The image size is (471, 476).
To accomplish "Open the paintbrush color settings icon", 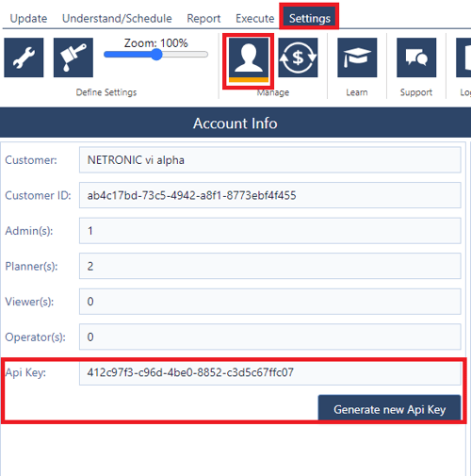I will coord(73,57).
